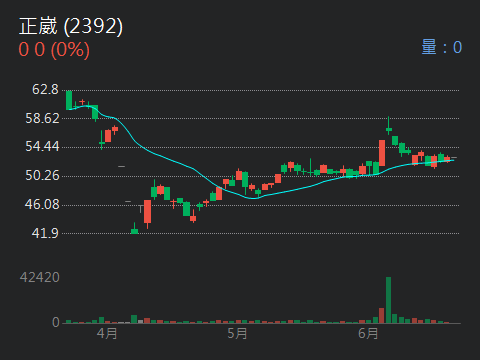Click the 62.8 price axis label
Screen dimensions: 480x360
pos(45,89)
